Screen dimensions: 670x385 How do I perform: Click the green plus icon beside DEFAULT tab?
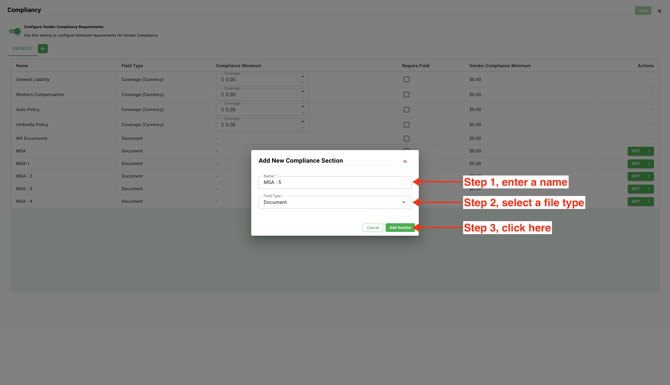tap(43, 48)
